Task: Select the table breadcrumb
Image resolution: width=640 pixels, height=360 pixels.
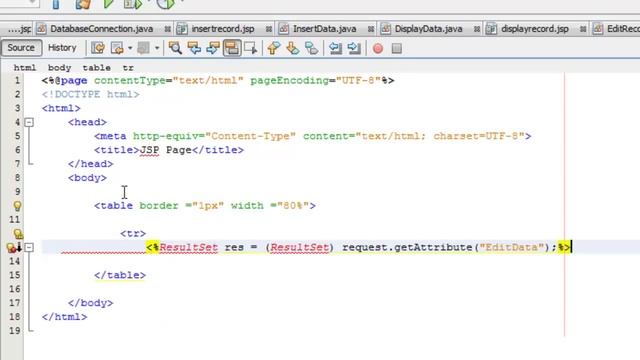Action: tap(96, 68)
